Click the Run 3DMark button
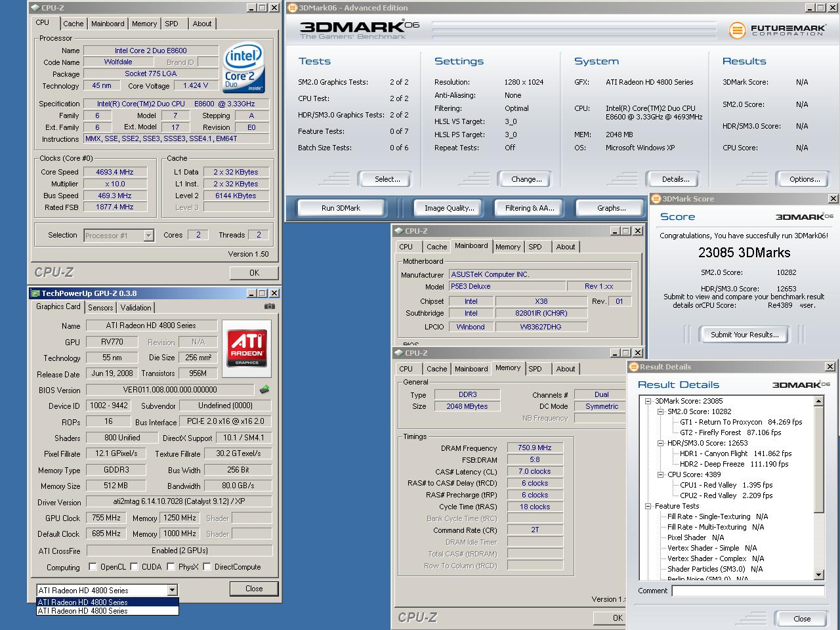 341,208
